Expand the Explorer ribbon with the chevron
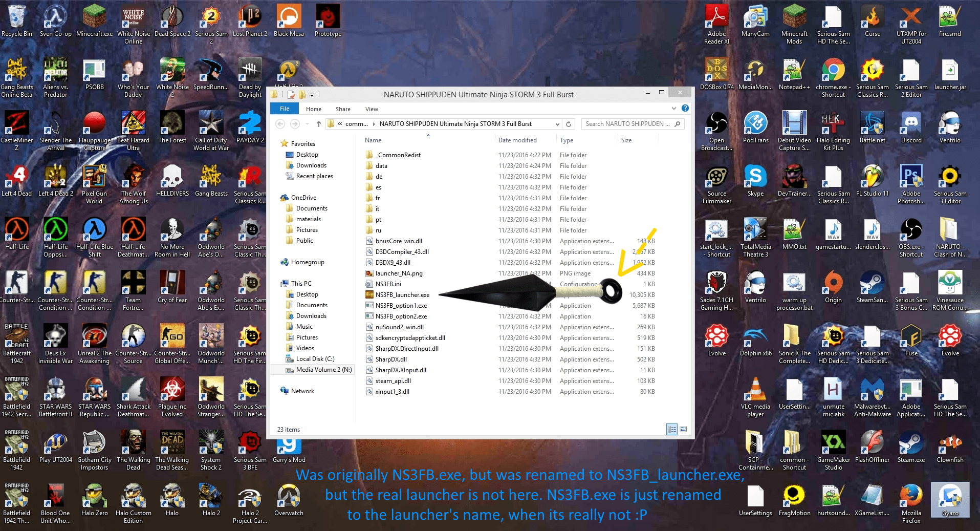 pyautogui.click(x=674, y=108)
